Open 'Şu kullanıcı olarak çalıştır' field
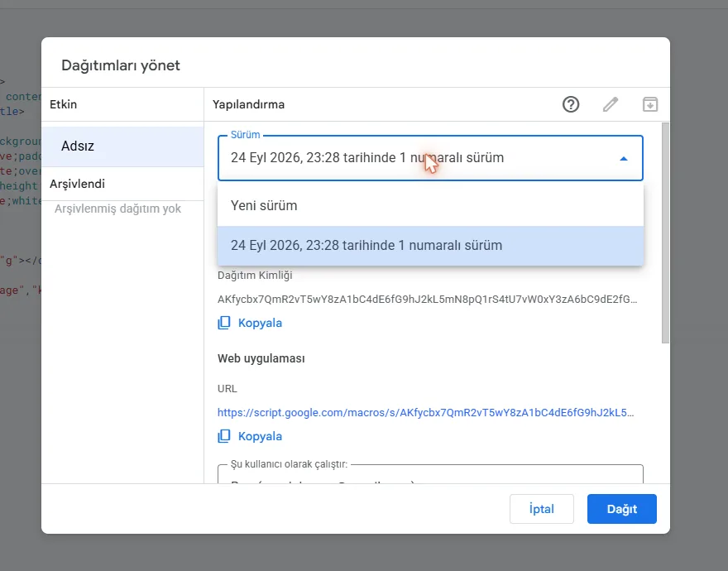 point(430,474)
